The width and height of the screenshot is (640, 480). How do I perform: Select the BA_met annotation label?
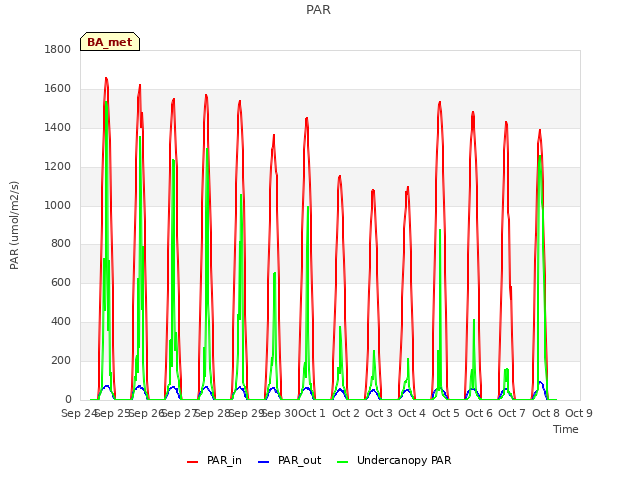point(110,42)
